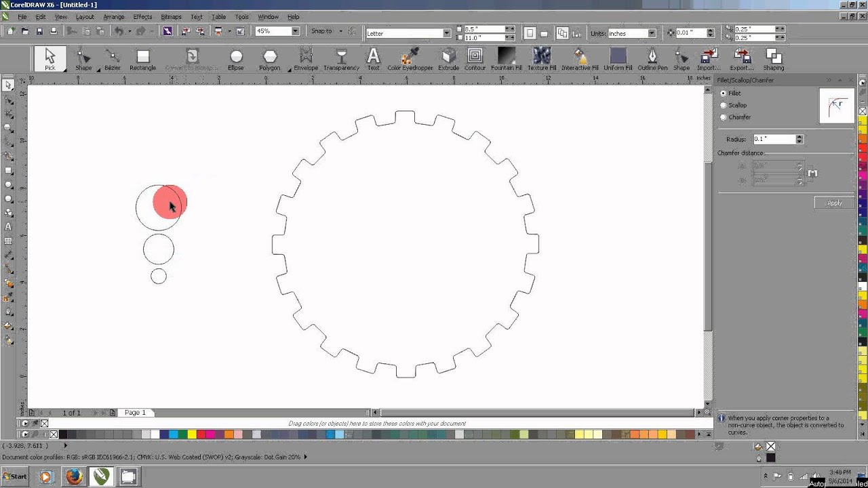Toggle portrait page orientation
Image resolution: width=868 pixels, height=488 pixels.
tap(530, 33)
